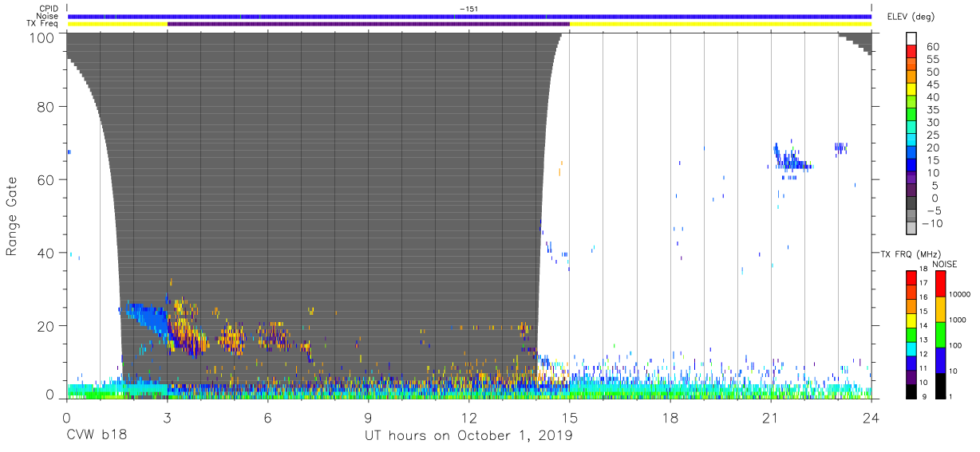Click the -151 CPID value
The image size is (980, 452).
point(469,9)
